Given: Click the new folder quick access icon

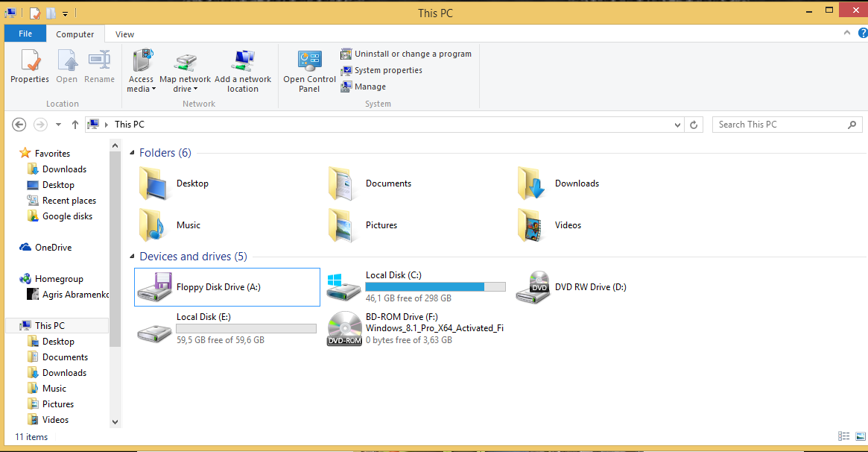Looking at the screenshot, I should [51, 13].
